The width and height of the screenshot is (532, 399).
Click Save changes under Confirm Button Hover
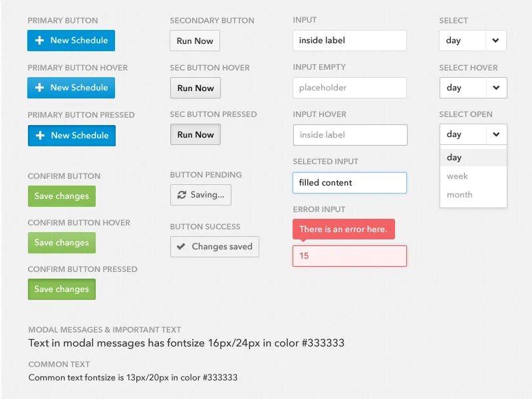point(62,243)
